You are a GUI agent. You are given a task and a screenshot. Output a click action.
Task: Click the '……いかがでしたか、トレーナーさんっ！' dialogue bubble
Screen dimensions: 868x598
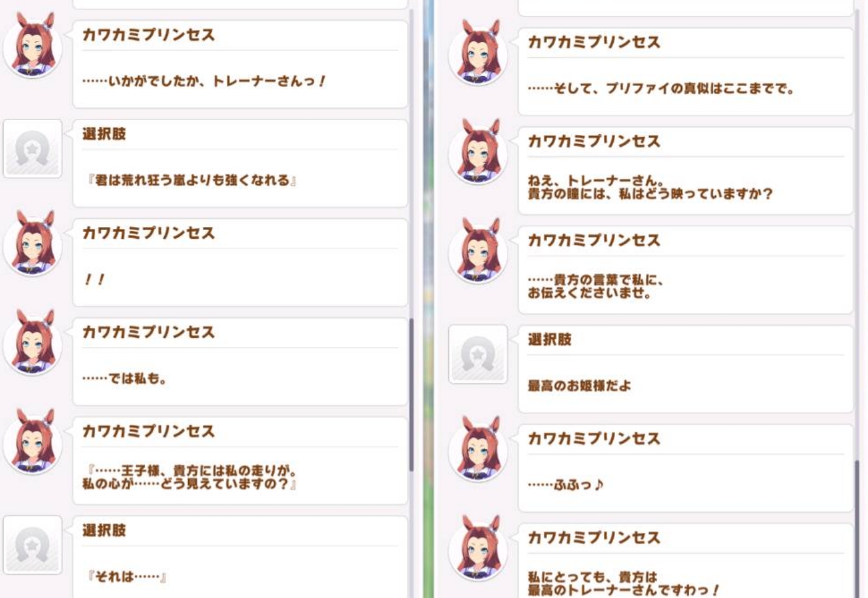240,64
